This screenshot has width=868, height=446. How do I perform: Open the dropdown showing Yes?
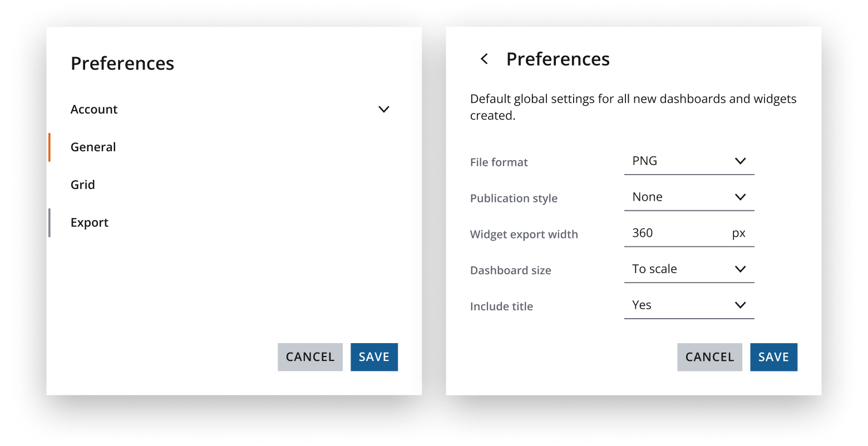[679, 305]
